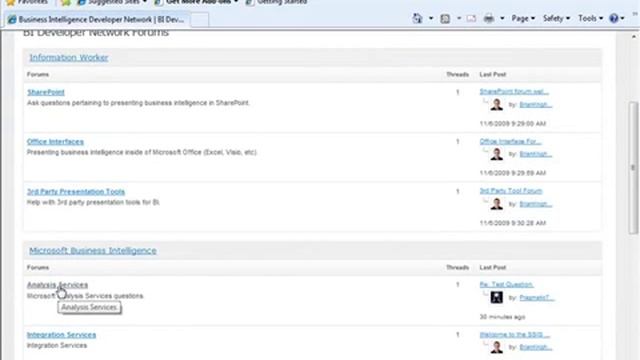The image size is (640, 360).
Task: Click SharePoint description 'Ask questions pertaining...' text
Action: coord(138,103)
